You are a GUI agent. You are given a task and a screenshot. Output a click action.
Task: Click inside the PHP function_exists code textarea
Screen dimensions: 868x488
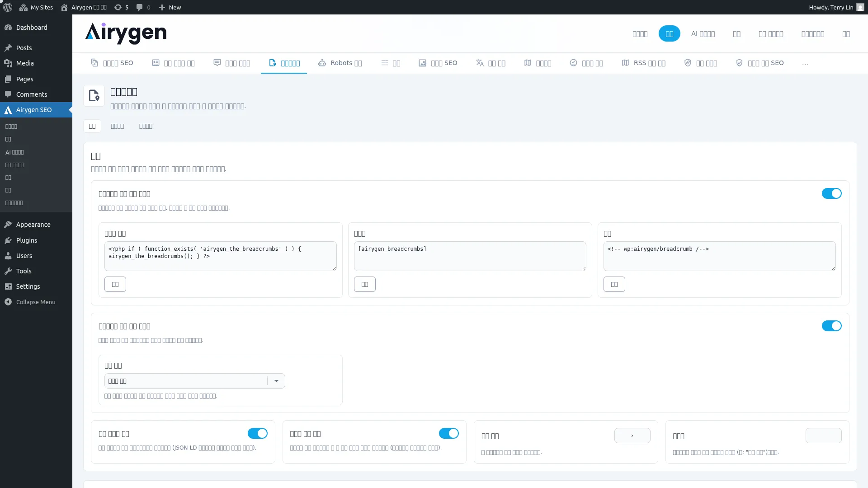tap(221, 256)
